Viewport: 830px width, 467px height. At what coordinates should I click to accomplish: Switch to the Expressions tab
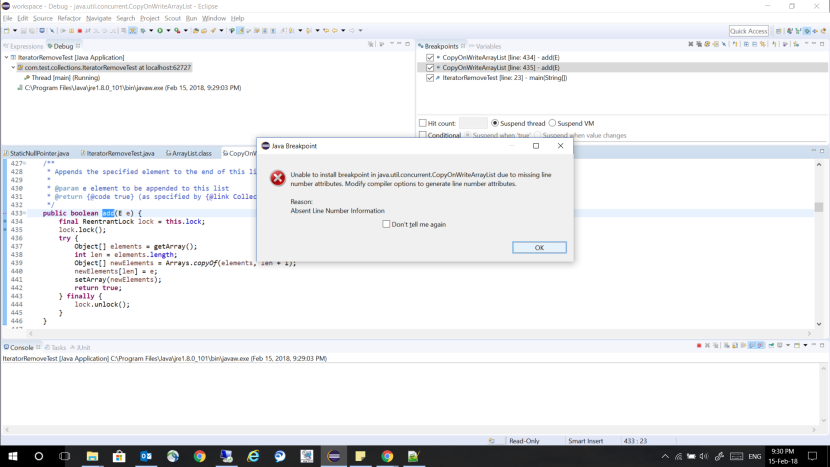23,46
